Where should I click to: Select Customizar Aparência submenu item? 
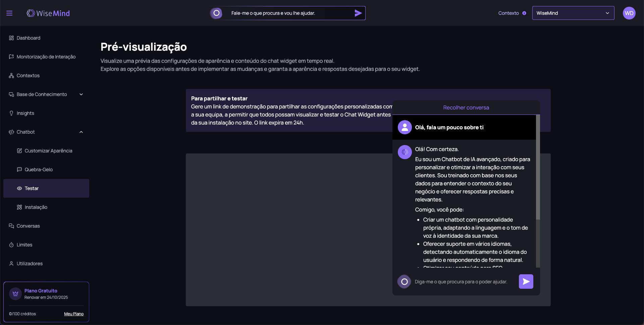point(48,151)
